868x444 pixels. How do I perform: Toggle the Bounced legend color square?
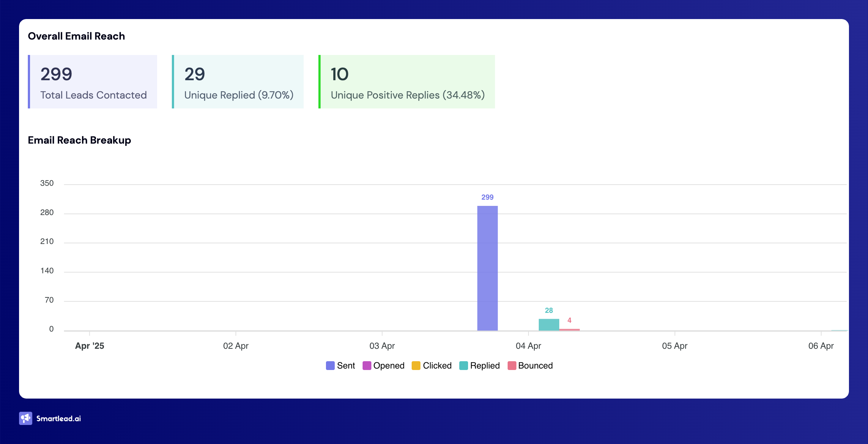click(512, 366)
